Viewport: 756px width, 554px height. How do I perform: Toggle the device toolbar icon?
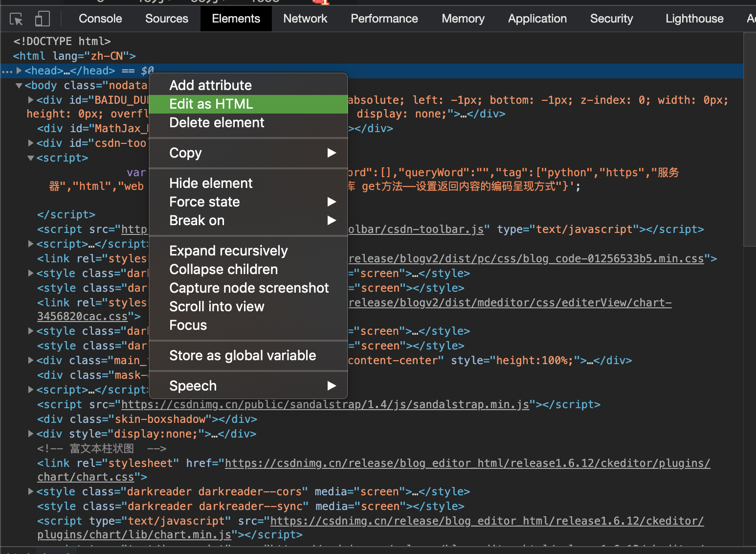pyautogui.click(x=43, y=19)
